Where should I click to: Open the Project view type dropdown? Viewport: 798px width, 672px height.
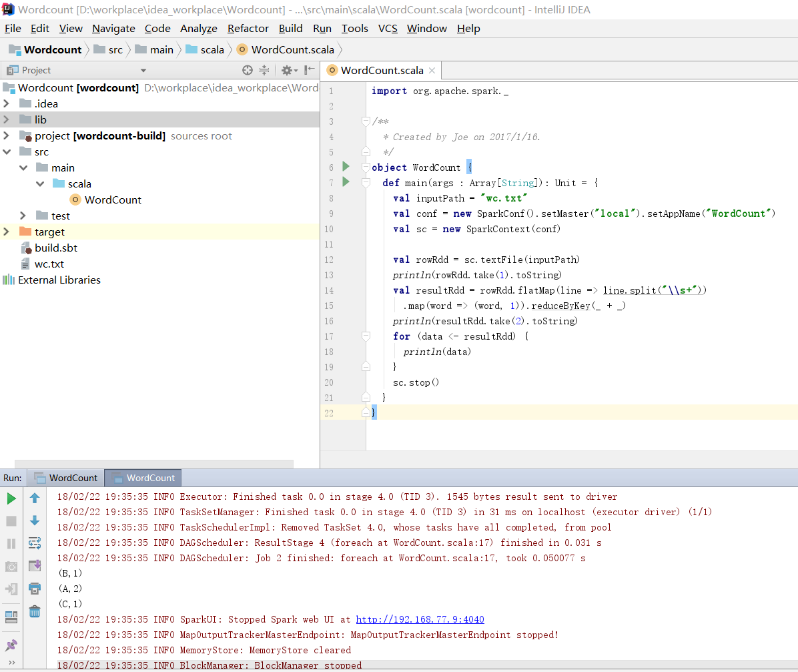click(x=143, y=70)
